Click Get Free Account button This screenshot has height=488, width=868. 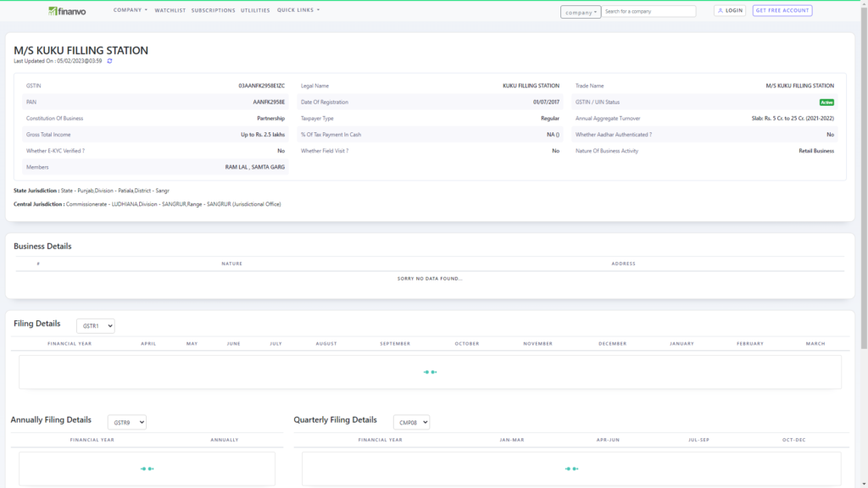tap(782, 10)
